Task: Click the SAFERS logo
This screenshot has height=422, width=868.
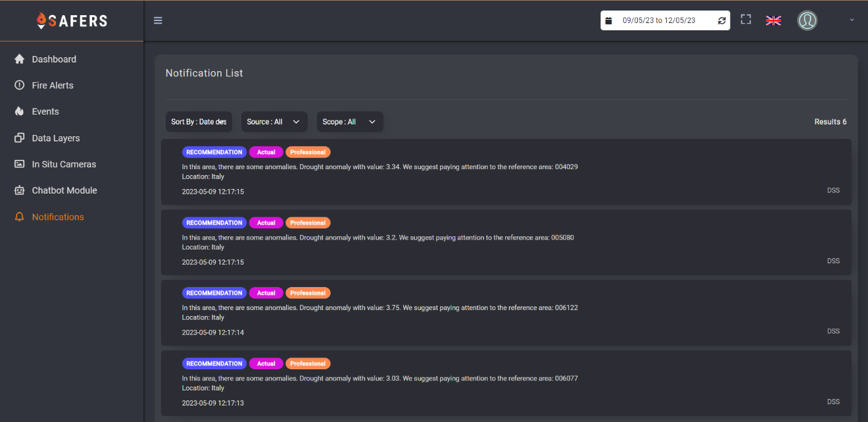Action: (x=72, y=20)
